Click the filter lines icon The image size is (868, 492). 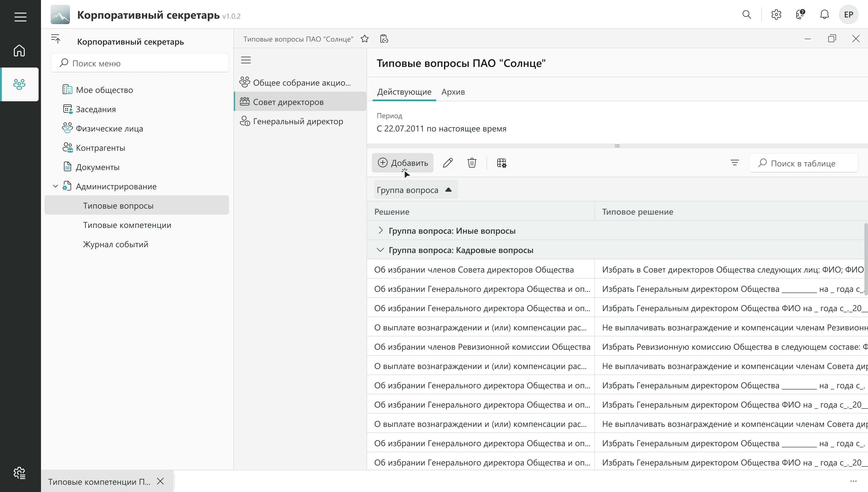pos(734,163)
